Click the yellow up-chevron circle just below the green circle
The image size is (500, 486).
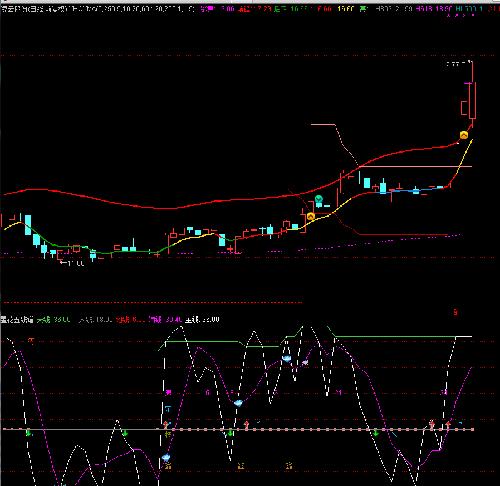click(x=311, y=216)
